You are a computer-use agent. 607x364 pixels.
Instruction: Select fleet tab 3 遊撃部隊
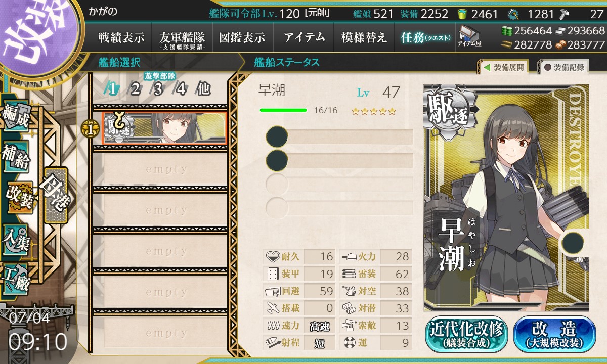point(158,89)
